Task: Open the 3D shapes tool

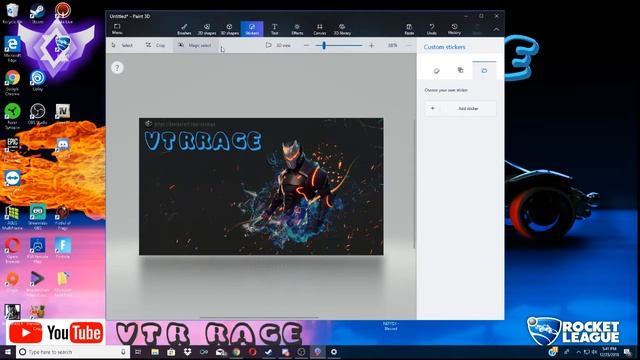Action: coord(229,29)
